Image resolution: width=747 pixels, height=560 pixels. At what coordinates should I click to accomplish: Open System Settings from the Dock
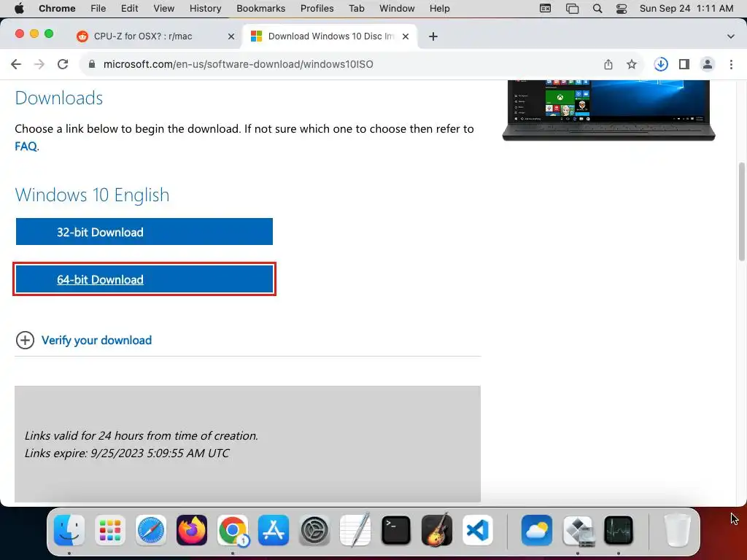(x=314, y=530)
